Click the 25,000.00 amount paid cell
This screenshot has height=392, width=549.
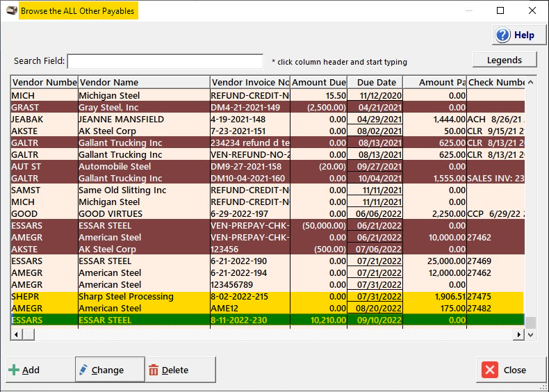434,261
